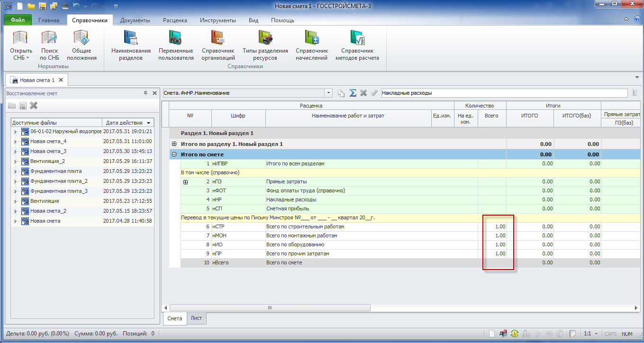This screenshot has width=644, height=343.
Task: Switch to the Инструменты ribbon tab
Action: (218, 20)
